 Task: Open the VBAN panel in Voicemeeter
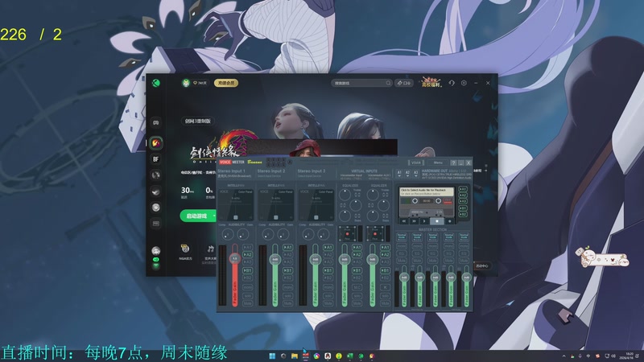(415, 163)
